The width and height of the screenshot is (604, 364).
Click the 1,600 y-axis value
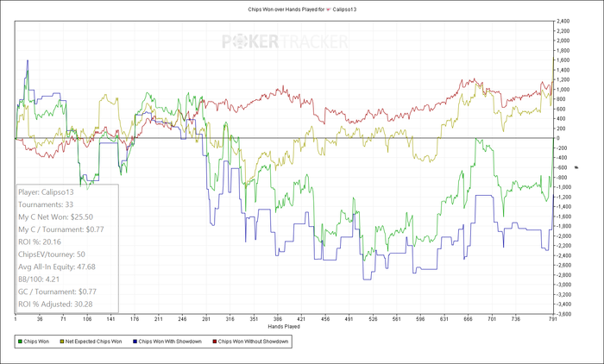click(x=563, y=60)
